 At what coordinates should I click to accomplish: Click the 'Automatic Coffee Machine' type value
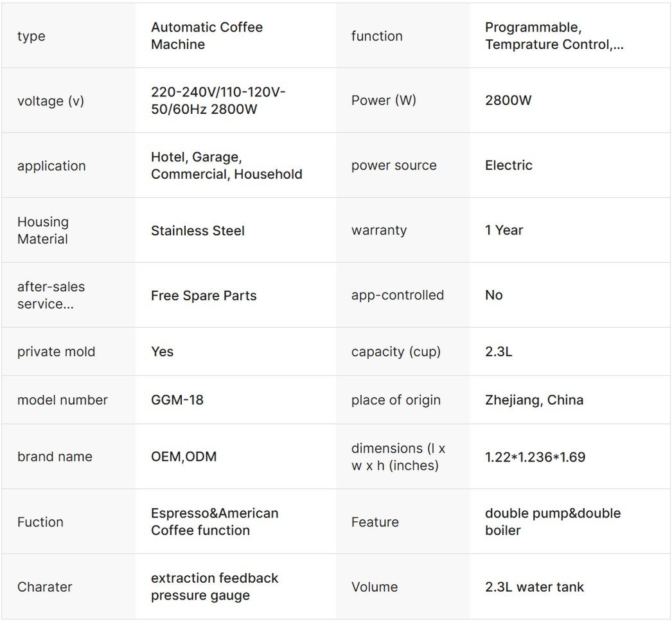coord(206,36)
